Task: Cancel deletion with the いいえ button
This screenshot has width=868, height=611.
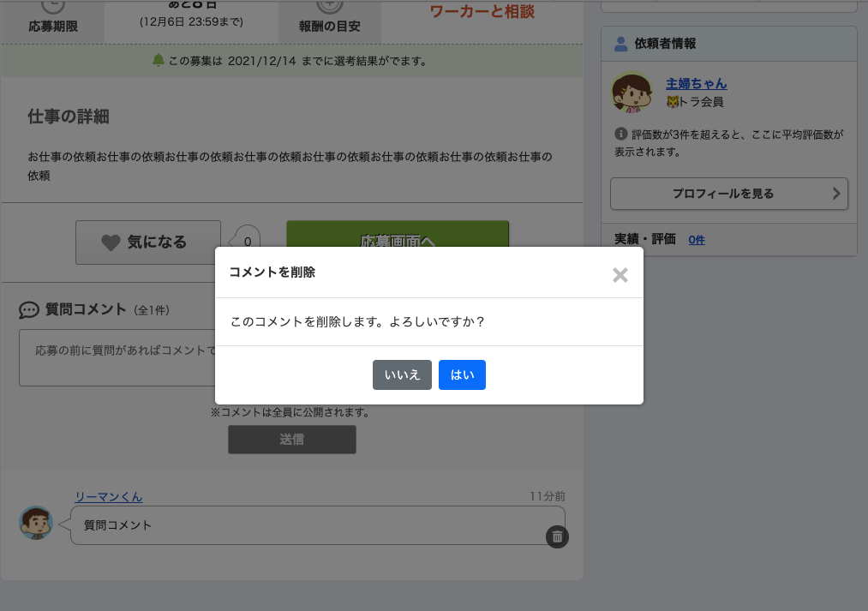Action: pos(402,375)
